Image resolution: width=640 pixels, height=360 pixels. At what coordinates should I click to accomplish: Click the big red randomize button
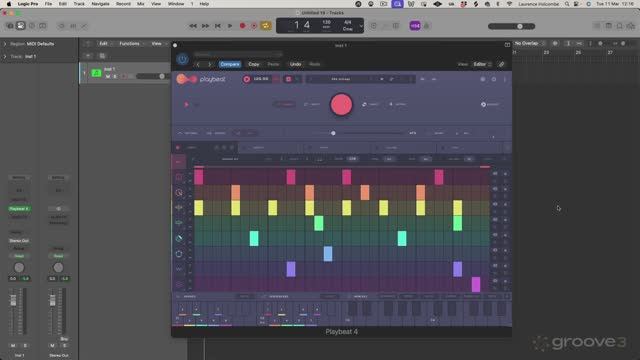(x=341, y=104)
